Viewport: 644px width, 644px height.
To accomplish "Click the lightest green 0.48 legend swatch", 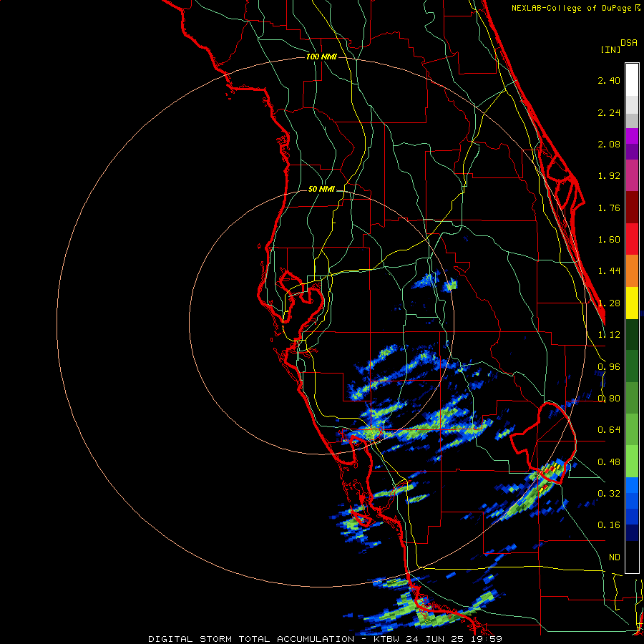I will pos(632,462).
